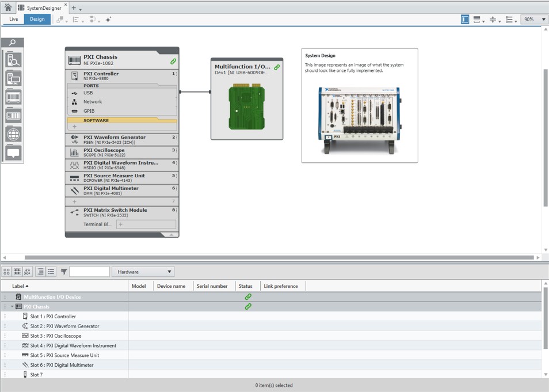549x392 pixels.
Task: Open the 90% zoom level dropdown
Action: [x=534, y=20]
